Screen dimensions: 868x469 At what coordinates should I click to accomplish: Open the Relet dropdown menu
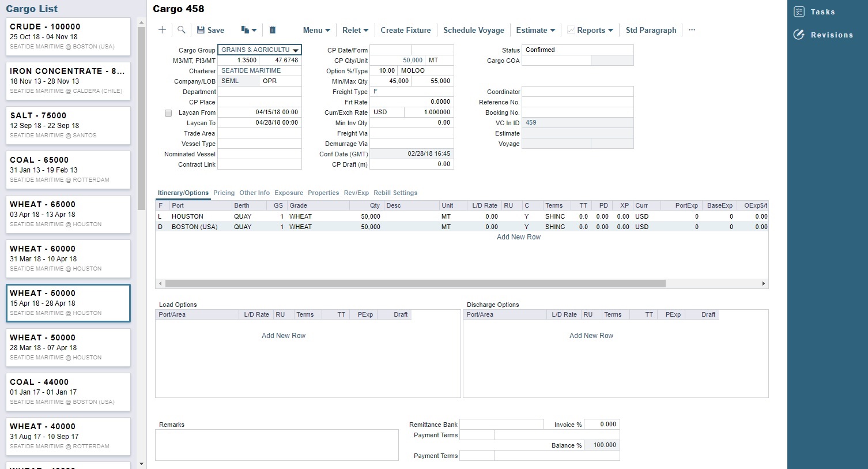[355, 30]
